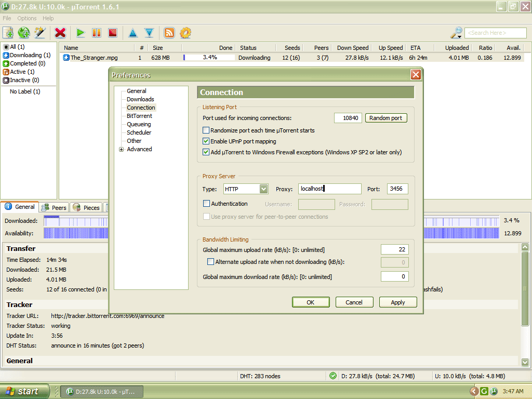Image resolution: width=532 pixels, height=399 pixels.
Task: Click the Search Here field
Action: (495, 33)
